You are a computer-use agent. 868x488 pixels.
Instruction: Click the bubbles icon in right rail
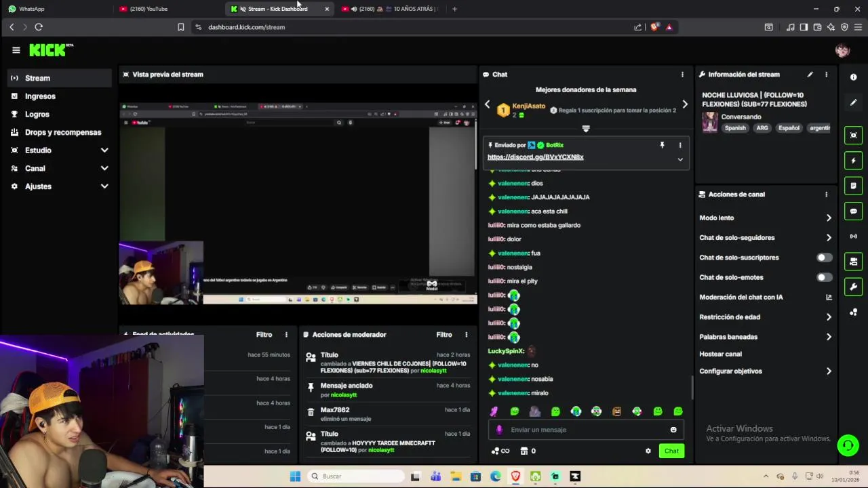[853, 312]
